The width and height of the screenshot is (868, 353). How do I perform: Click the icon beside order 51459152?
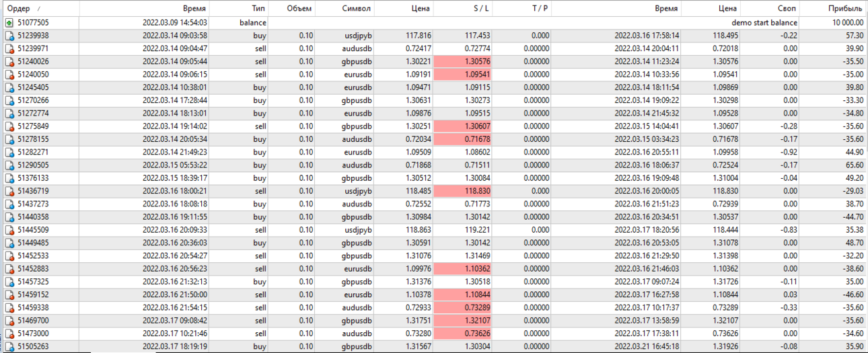(x=9, y=295)
